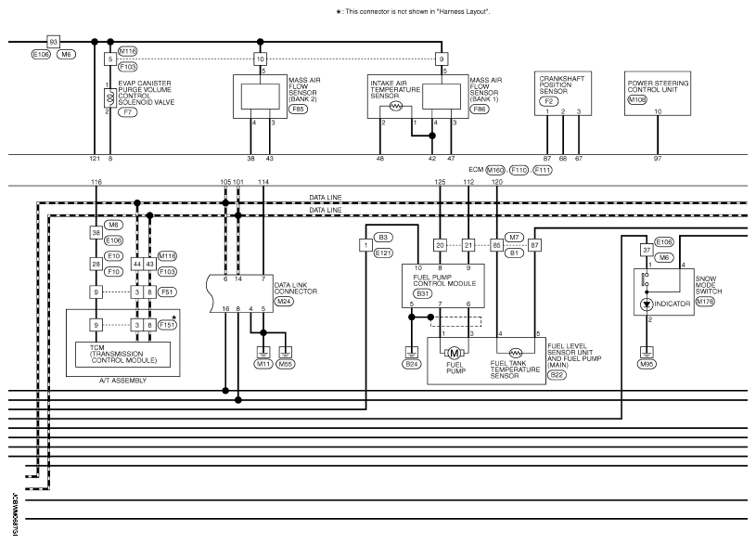
Task: Click the snow mode indicator LED symbol
Action: (647, 304)
